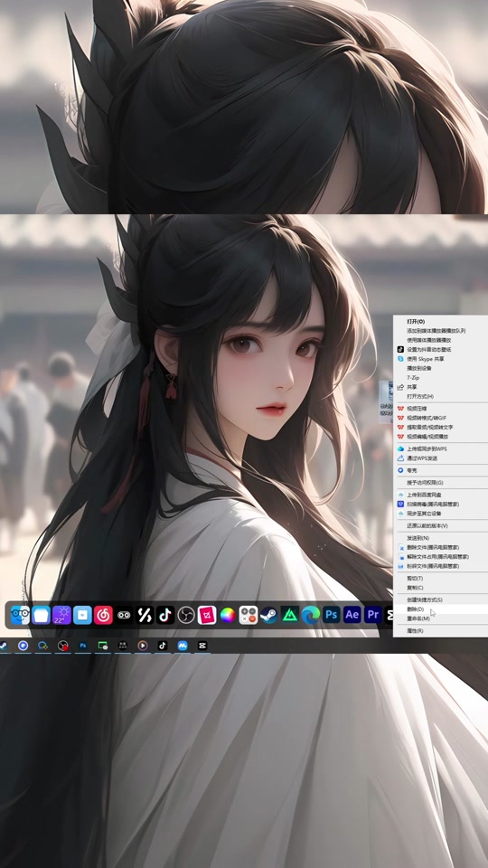Select 通过WPS发送 entry
The width and height of the screenshot is (488, 868).
pyautogui.click(x=440, y=458)
